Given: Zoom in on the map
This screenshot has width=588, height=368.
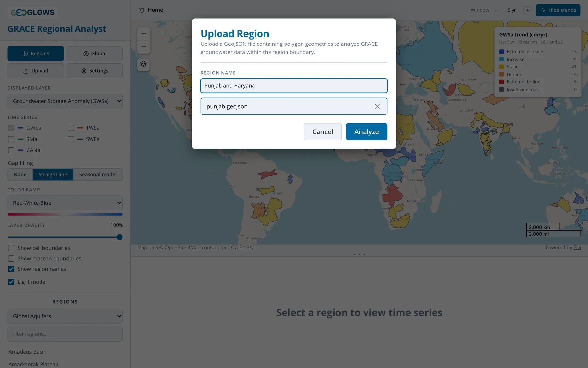Looking at the screenshot, I should click(x=144, y=33).
